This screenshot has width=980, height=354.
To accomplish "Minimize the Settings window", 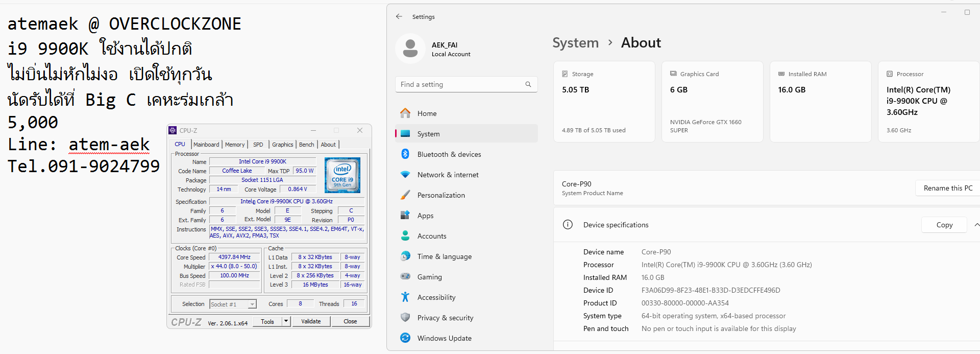I will pyautogui.click(x=944, y=12).
